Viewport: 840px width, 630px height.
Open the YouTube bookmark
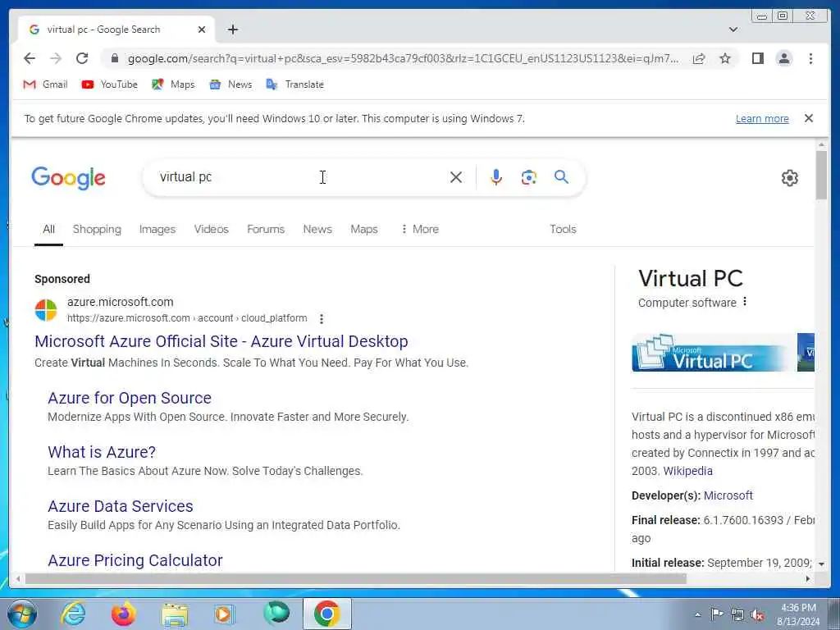click(x=109, y=84)
